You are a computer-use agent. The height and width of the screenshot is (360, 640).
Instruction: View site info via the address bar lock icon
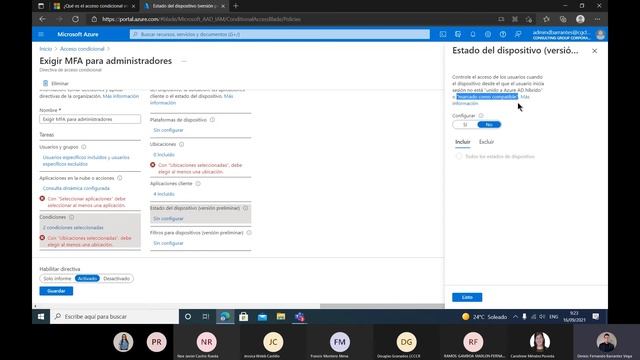coord(94,19)
